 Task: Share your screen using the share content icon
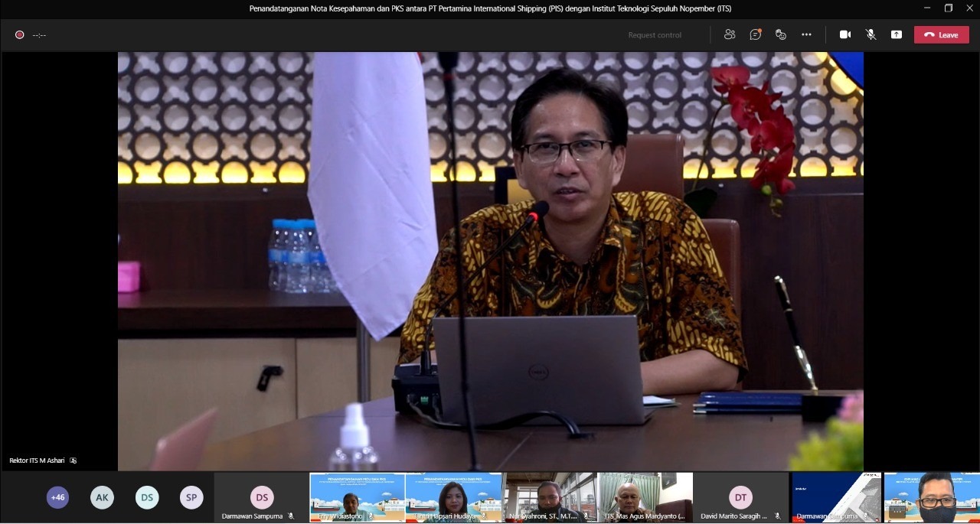point(897,34)
